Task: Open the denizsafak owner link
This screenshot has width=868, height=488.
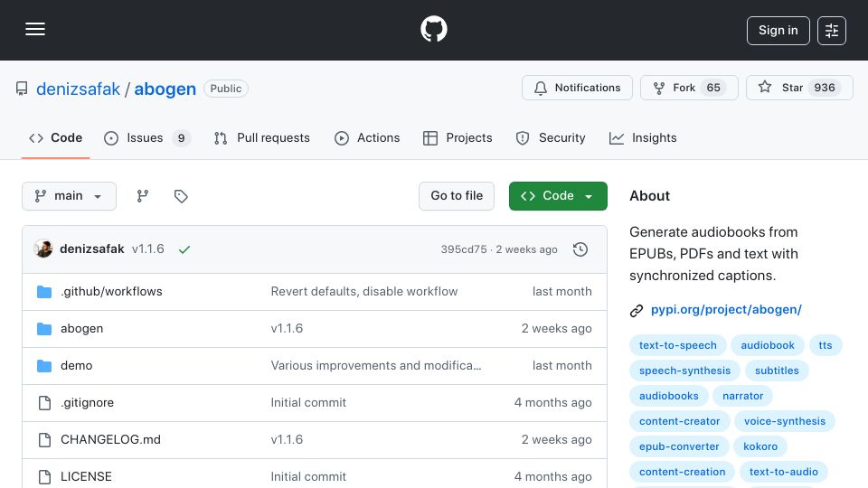Action: [x=78, y=89]
